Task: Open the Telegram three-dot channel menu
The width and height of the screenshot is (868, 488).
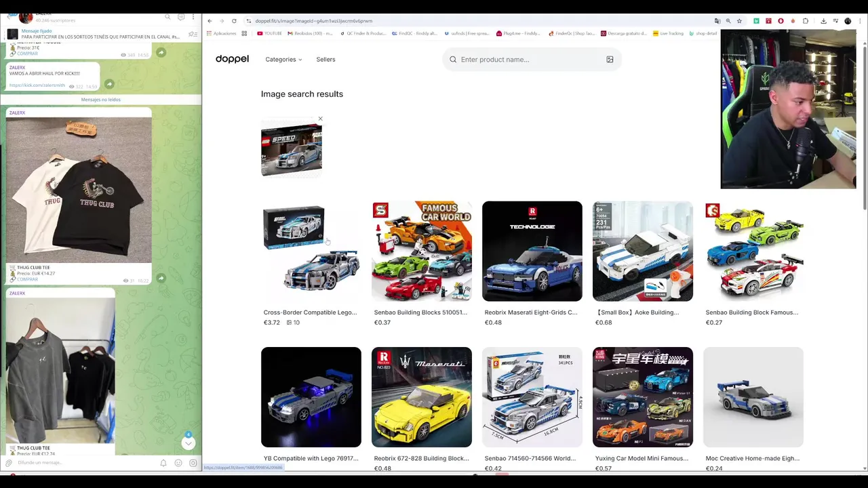Action: 193,16
